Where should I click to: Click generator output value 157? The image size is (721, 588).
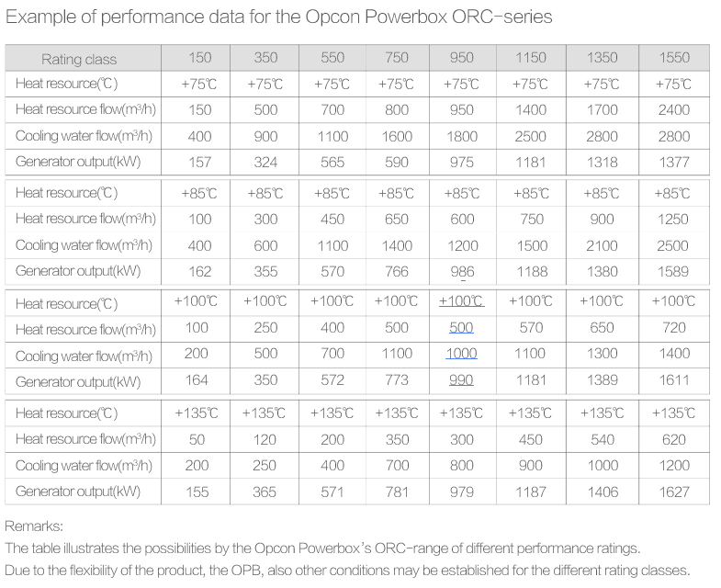tap(199, 162)
